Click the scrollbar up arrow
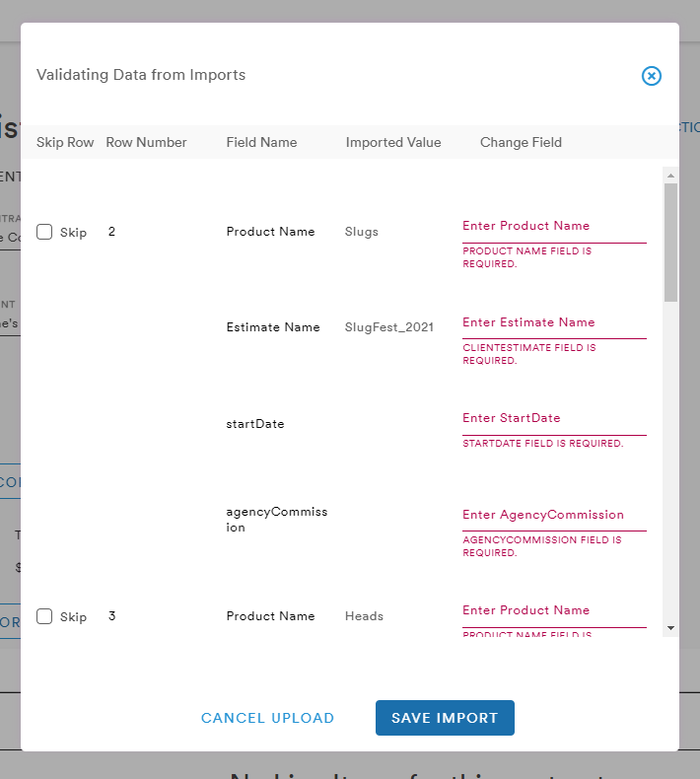The image size is (700, 779). pos(670,176)
